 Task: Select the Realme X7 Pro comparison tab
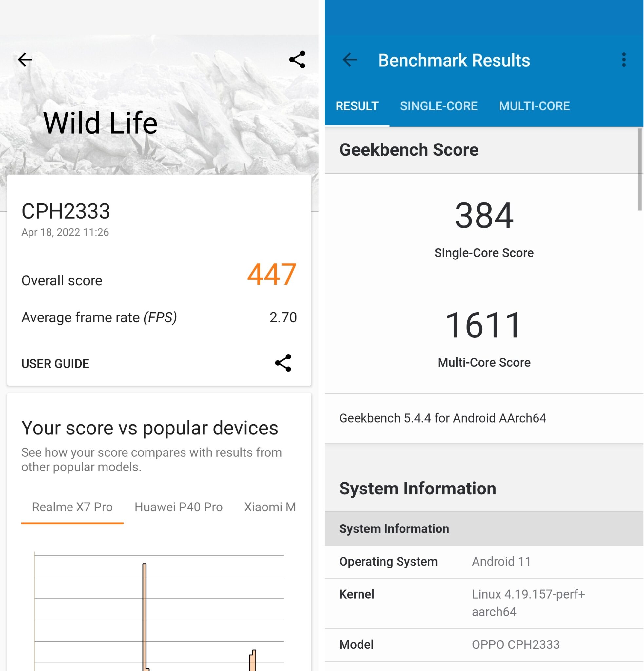click(72, 507)
